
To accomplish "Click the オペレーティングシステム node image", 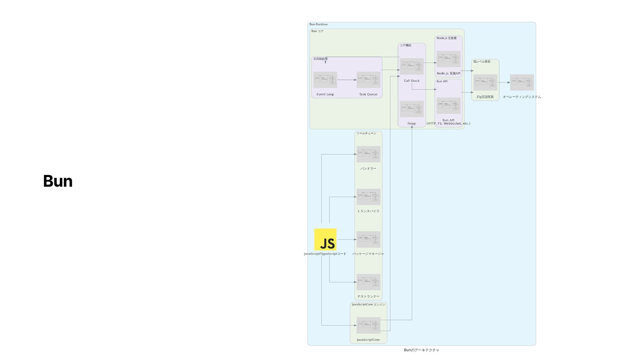I will coord(522,82).
